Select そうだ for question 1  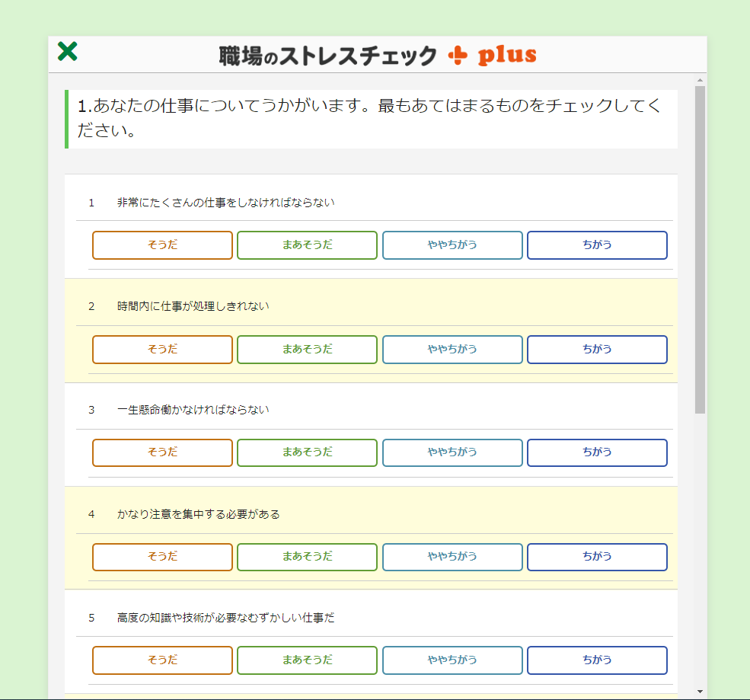(x=162, y=245)
